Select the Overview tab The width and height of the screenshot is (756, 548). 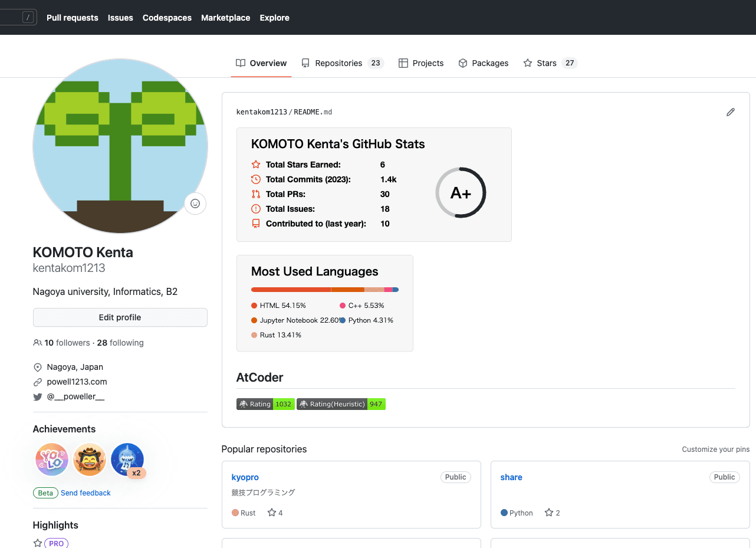point(261,63)
